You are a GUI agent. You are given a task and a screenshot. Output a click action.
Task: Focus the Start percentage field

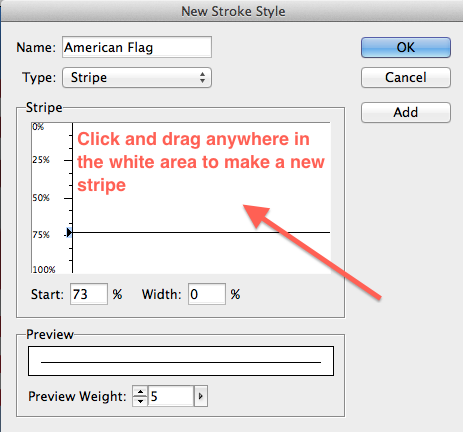[89, 294]
